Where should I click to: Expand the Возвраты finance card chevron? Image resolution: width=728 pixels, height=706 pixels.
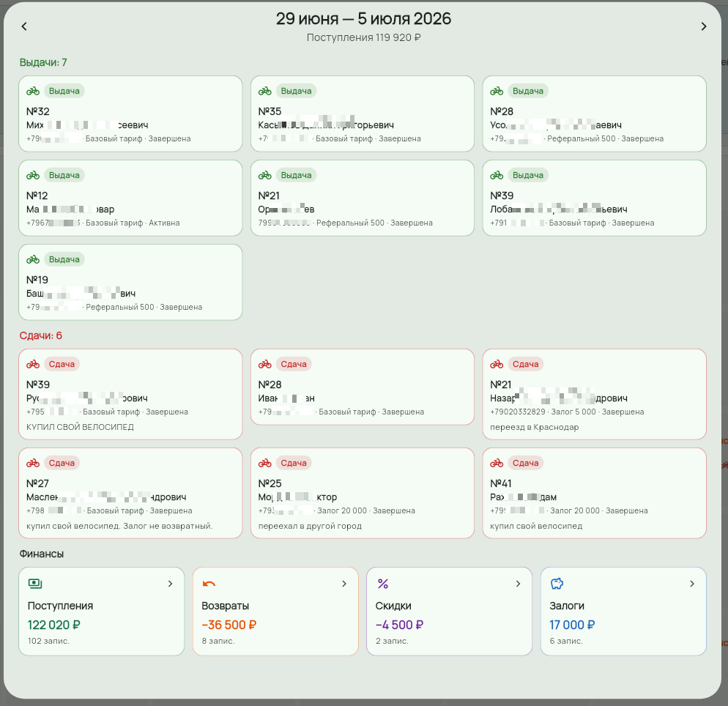pyautogui.click(x=344, y=584)
